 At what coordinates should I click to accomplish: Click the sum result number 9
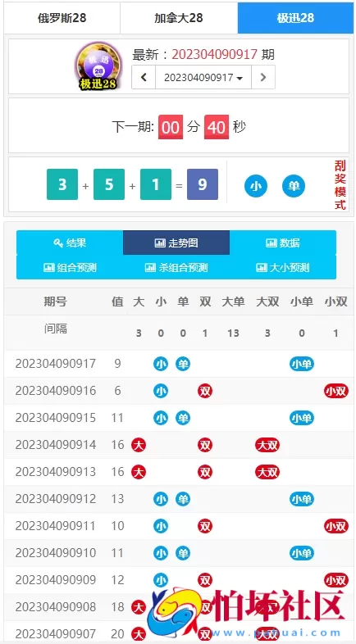click(x=203, y=184)
